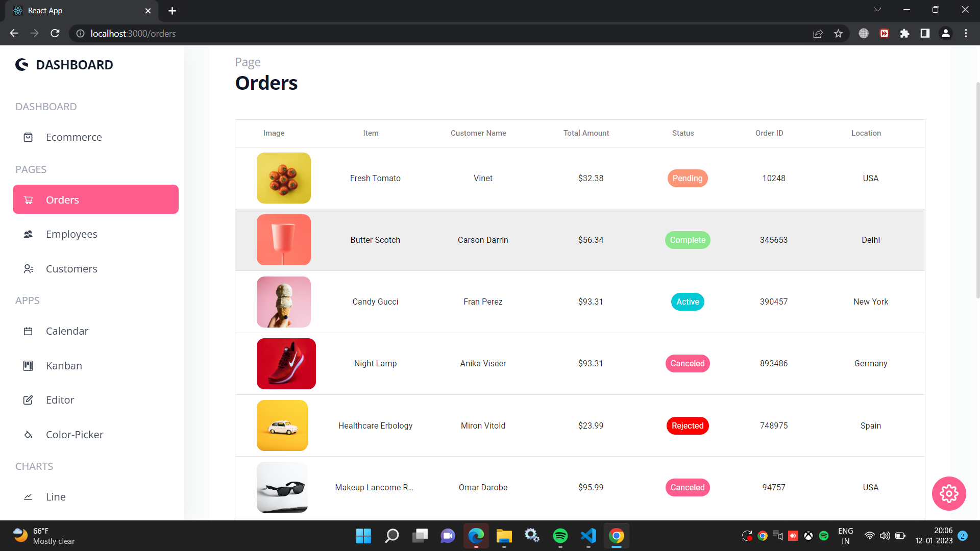Open the Kanban board icon

click(28, 366)
